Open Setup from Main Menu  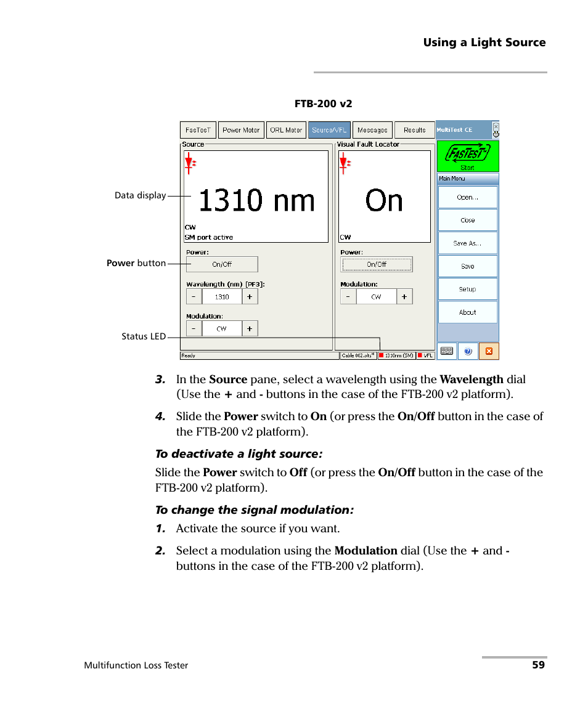click(x=468, y=289)
